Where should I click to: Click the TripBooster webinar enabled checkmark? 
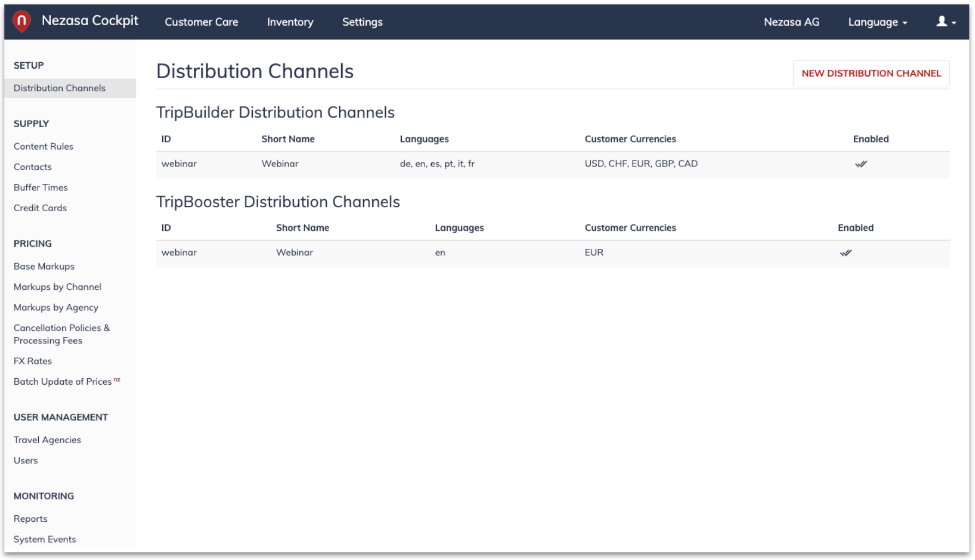(x=846, y=253)
